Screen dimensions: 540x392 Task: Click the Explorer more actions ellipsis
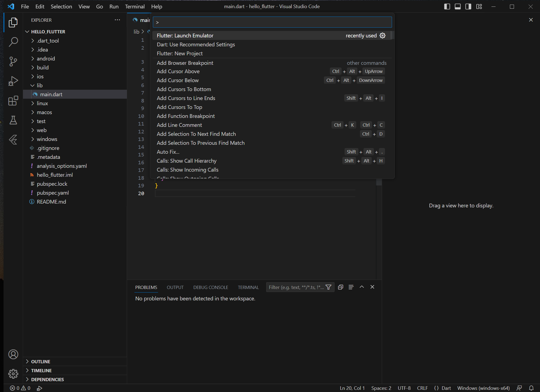click(117, 20)
